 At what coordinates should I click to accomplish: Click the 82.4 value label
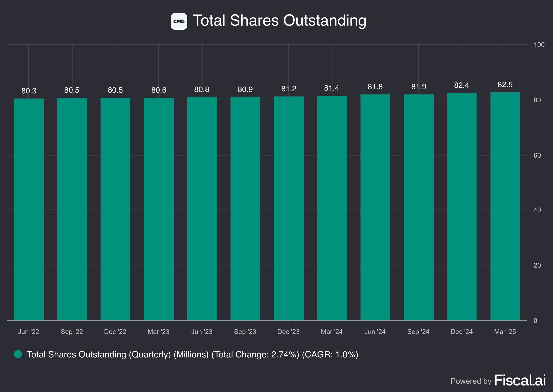pyautogui.click(x=462, y=85)
